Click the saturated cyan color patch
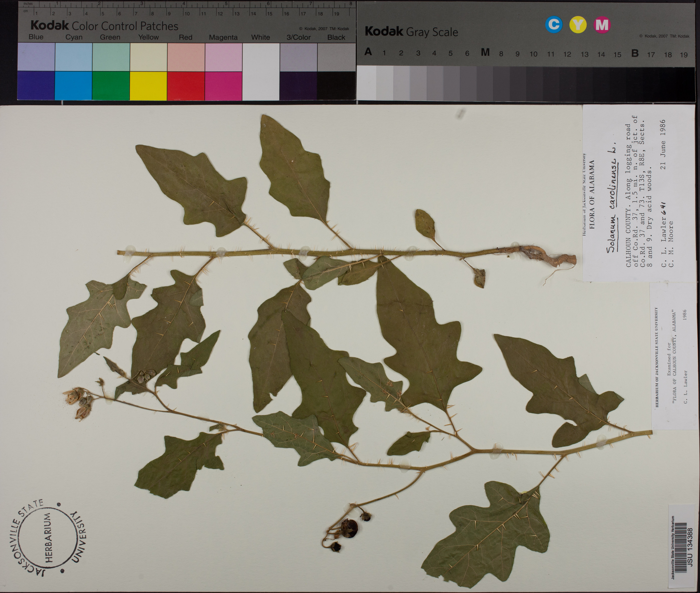 pyautogui.click(x=73, y=86)
